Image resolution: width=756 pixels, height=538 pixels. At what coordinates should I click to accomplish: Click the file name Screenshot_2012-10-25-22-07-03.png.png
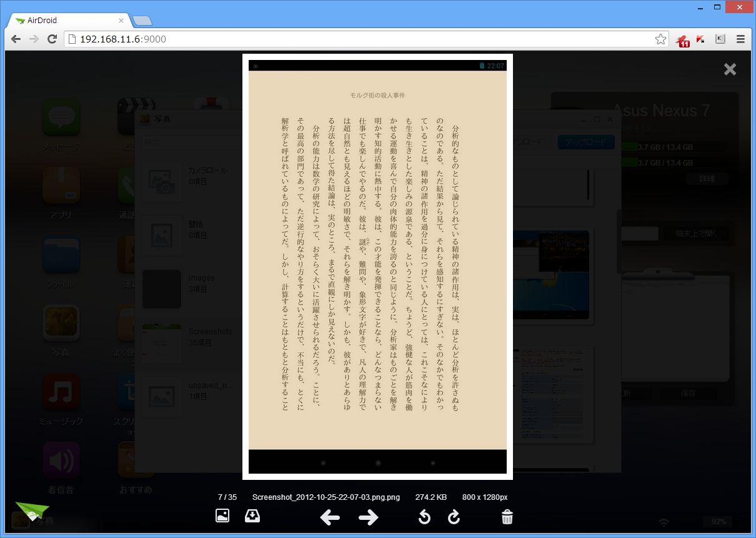point(326,497)
